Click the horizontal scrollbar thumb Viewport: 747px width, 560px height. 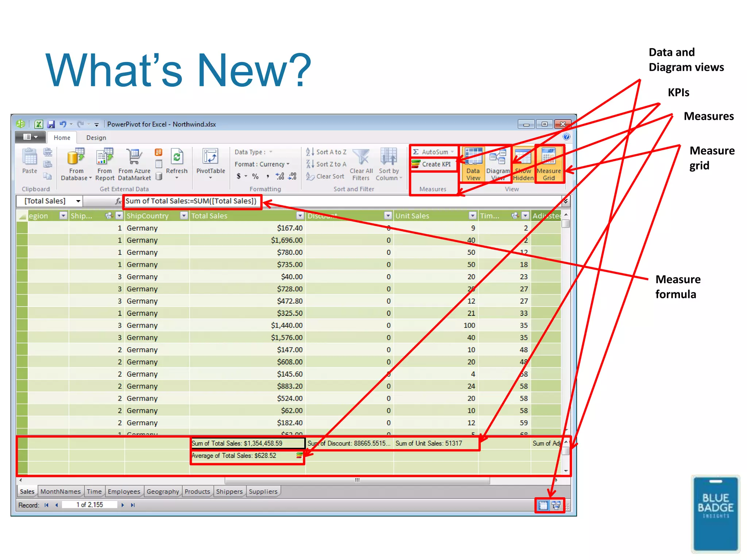point(357,481)
